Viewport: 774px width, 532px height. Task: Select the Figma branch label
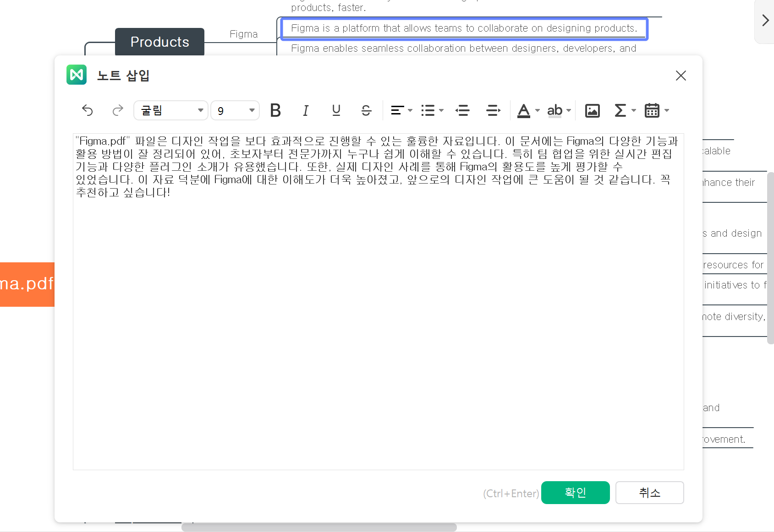coord(244,34)
